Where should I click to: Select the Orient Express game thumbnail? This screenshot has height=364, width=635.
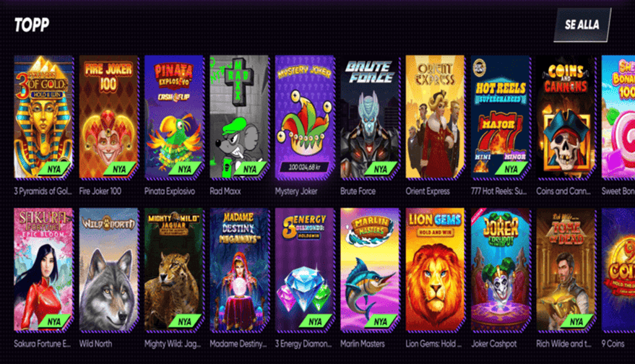[436, 117]
